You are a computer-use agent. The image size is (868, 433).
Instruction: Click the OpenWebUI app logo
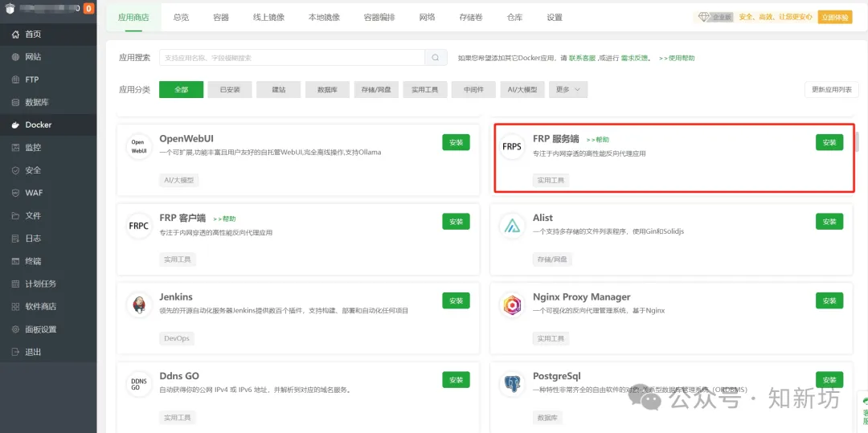(139, 146)
